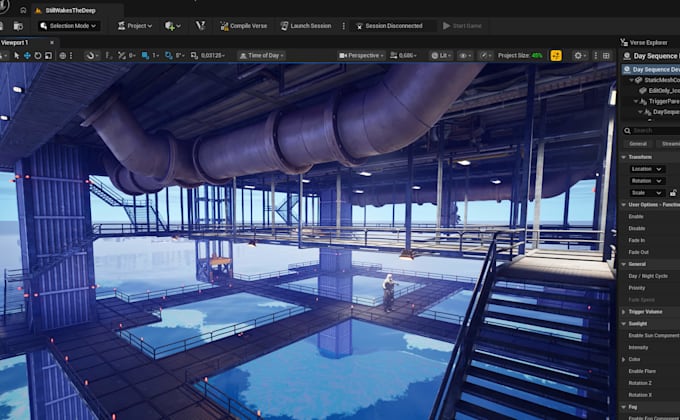Select the rotate gizmo tool
This screenshot has height=420, width=680.
(38, 56)
